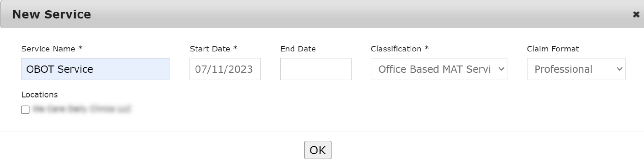Screen dimensions: 644x165
Task: Click the Service Name input field
Action: pyautogui.click(x=95, y=69)
